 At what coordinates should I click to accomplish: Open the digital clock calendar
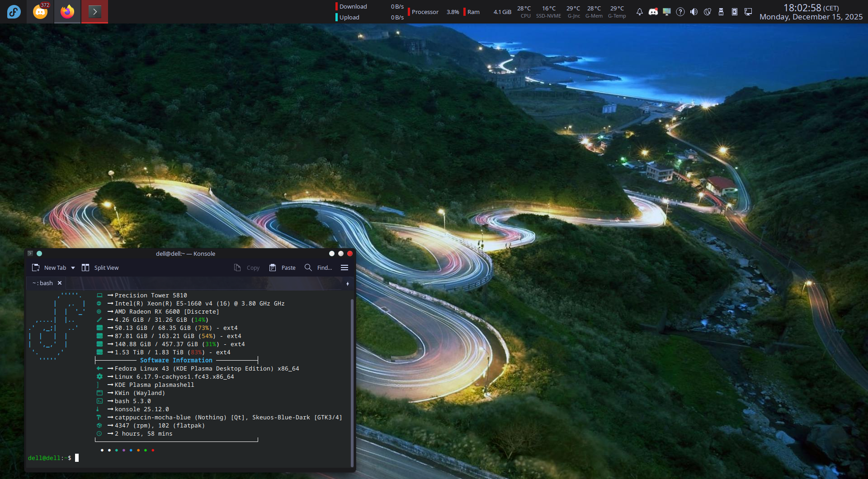tap(811, 12)
